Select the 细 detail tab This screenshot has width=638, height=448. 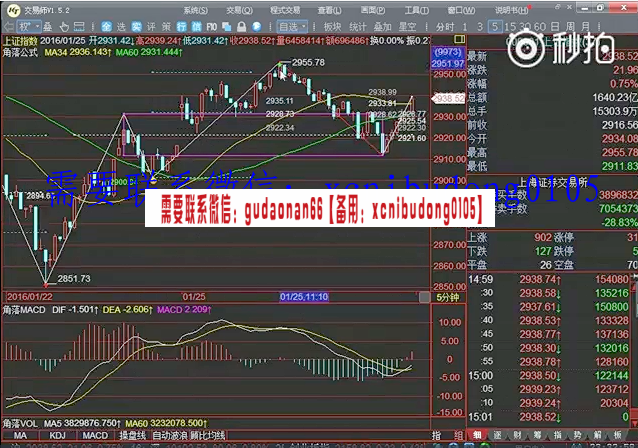(x=477, y=435)
